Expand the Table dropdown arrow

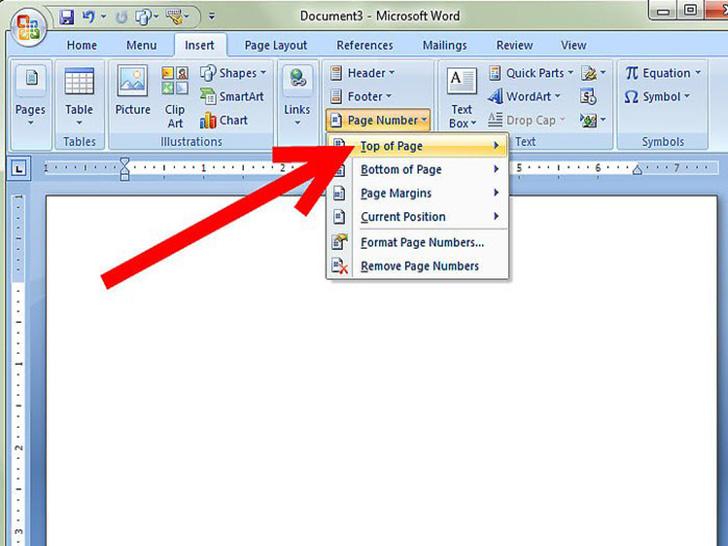pyautogui.click(x=79, y=123)
